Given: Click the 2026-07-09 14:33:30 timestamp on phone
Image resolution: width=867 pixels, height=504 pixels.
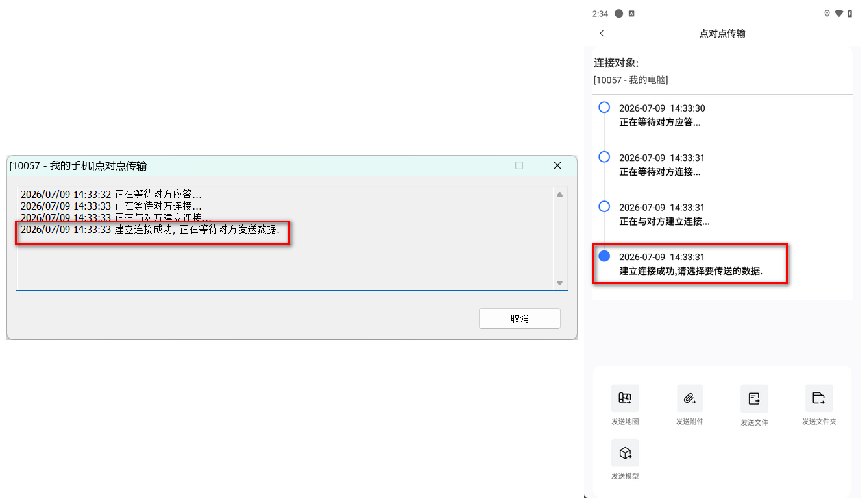Looking at the screenshot, I should [x=662, y=108].
